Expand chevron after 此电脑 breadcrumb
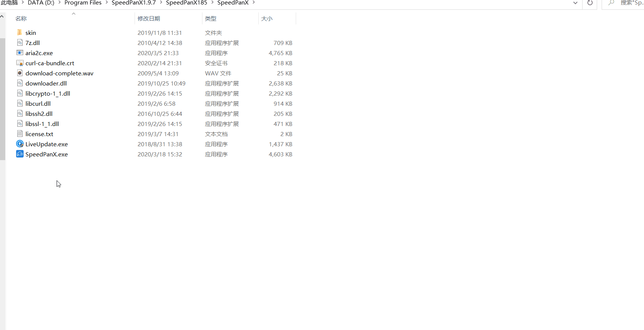The image size is (644, 330). [22, 2]
